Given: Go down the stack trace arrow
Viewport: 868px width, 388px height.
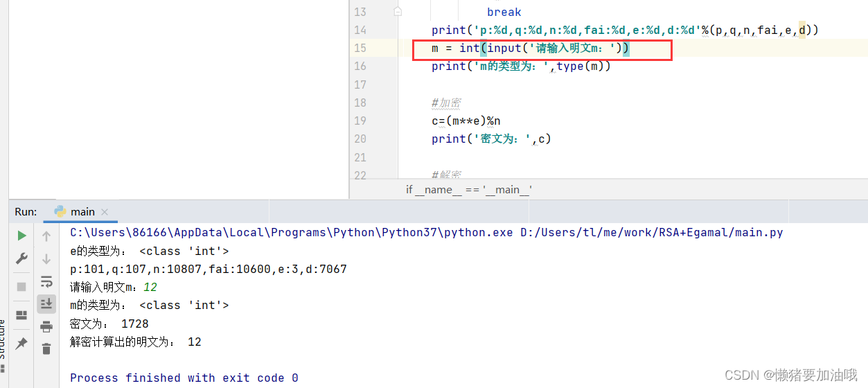Looking at the screenshot, I should point(46,259).
